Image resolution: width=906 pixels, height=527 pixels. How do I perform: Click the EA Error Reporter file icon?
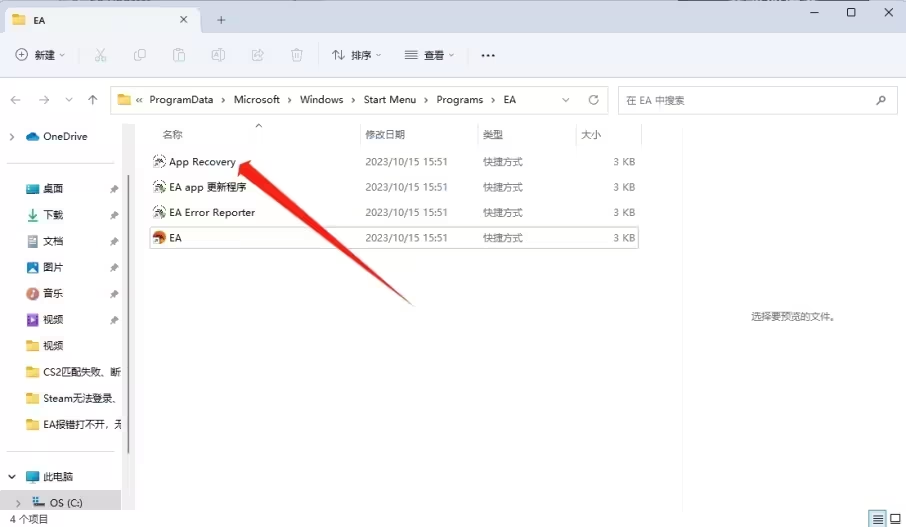click(x=159, y=212)
